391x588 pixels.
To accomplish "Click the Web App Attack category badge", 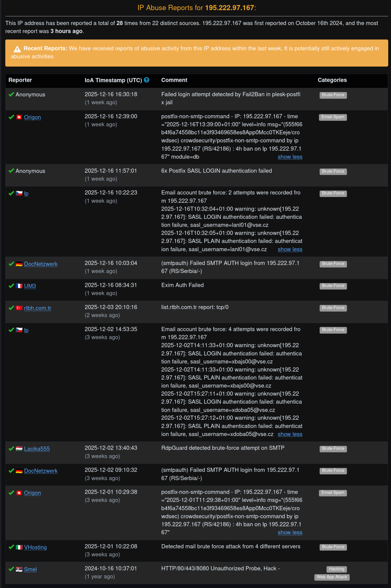I will pyautogui.click(x=332, y=577).
